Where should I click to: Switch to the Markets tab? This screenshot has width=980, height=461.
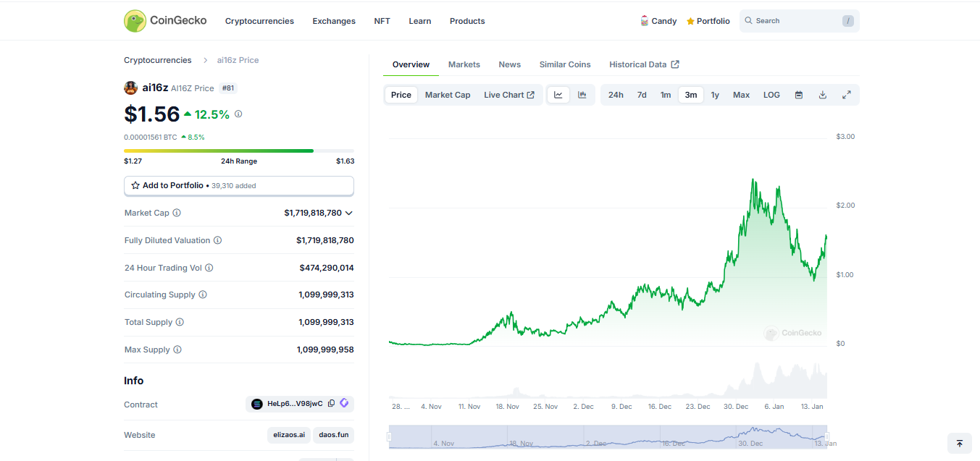click(x=464, y=64)
